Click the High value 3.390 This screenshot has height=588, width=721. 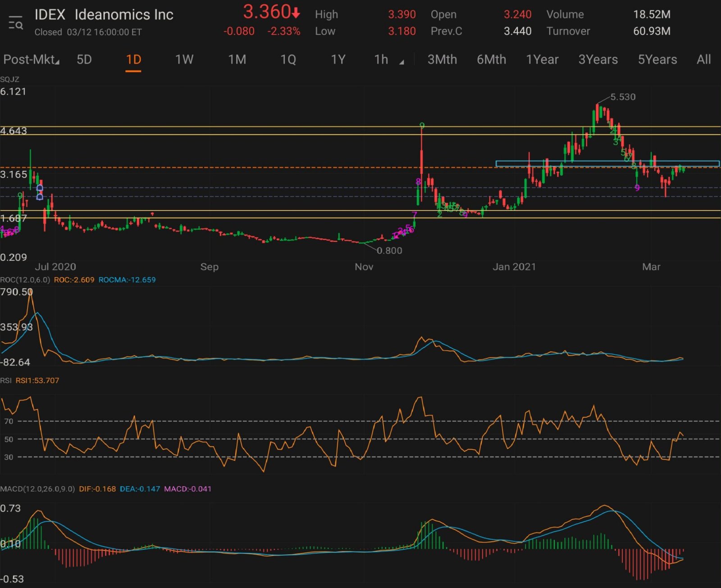click(402, 14)
